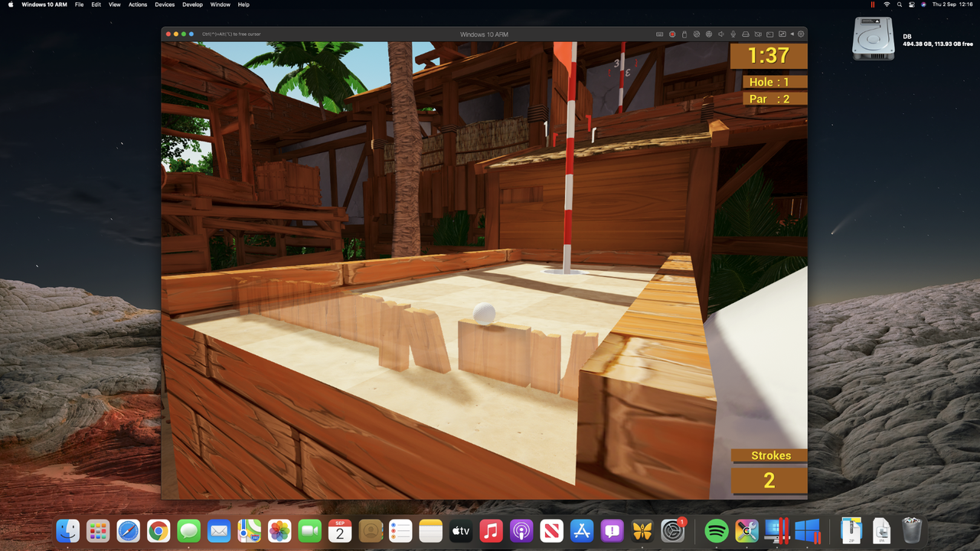The width and height of the screenshot is (980, 551).
Task: Click the Hole : 1 label
Action: click(x=775, y=82)
